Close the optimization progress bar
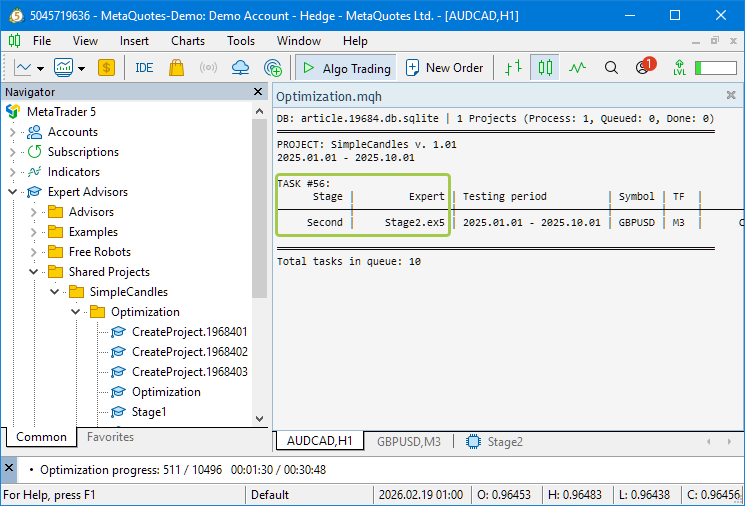745x506 pixels. click(9, 468)
